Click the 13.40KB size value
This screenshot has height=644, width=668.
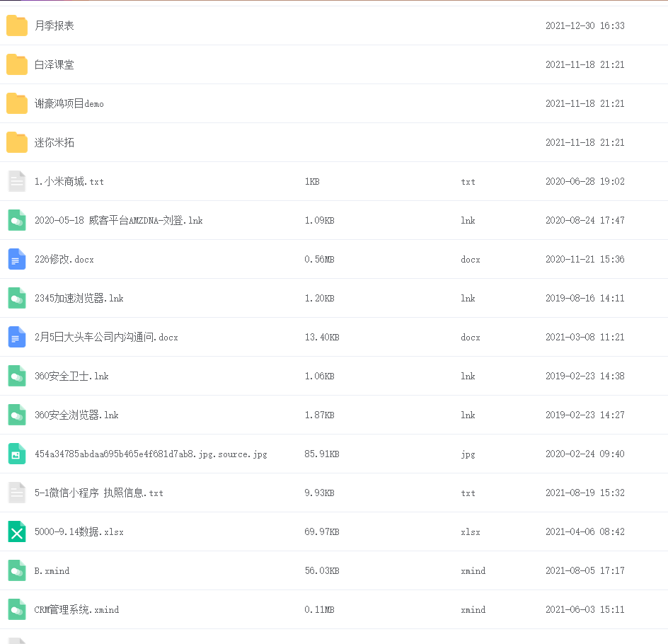coord(322,338)
